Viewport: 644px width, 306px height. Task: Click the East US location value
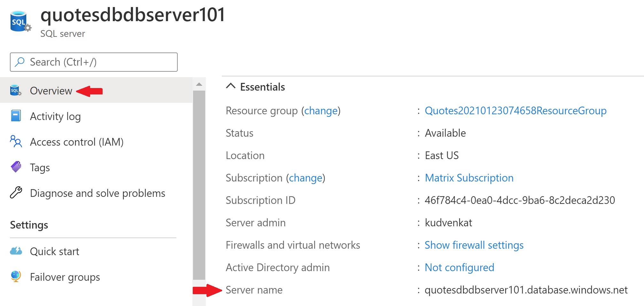tap(442, 156)
